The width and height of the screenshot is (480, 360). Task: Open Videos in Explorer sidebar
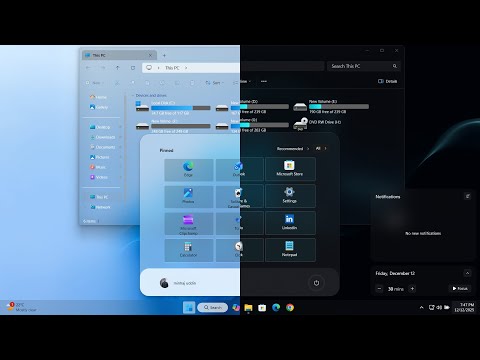[x=99, y=177]
